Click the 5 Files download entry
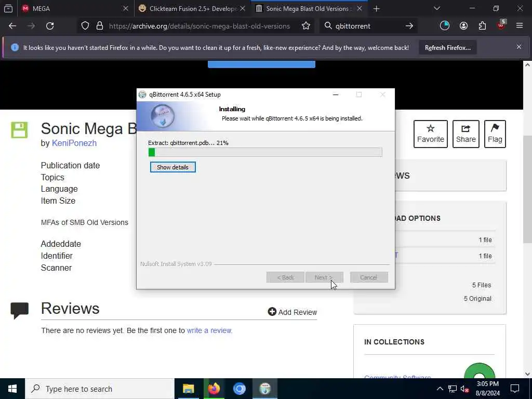 482,285
